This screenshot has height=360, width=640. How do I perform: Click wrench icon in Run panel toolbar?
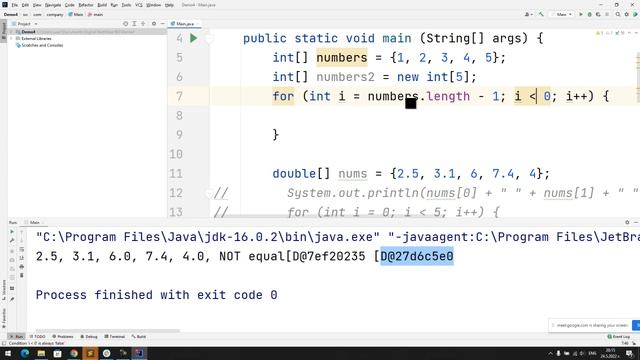pos(12,240)
